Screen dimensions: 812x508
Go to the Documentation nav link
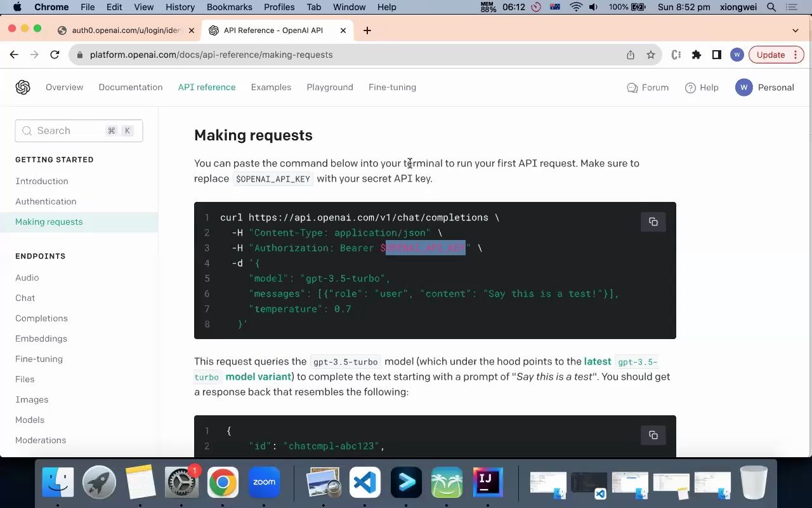131,87
